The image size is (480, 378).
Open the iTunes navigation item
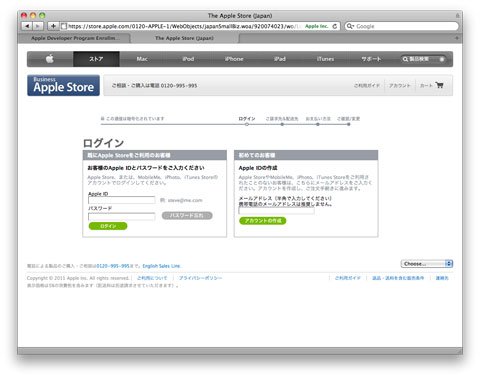click(325, 59)
